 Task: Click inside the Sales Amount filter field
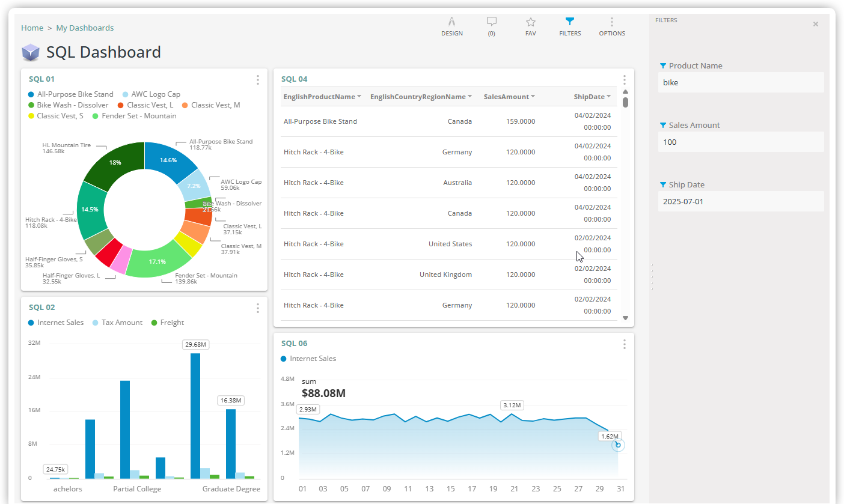tap(741, 142)
